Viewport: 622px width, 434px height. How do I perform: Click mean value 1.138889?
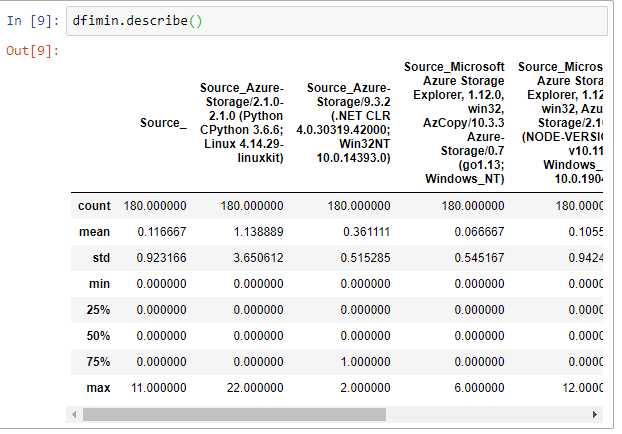click(259, 232)
